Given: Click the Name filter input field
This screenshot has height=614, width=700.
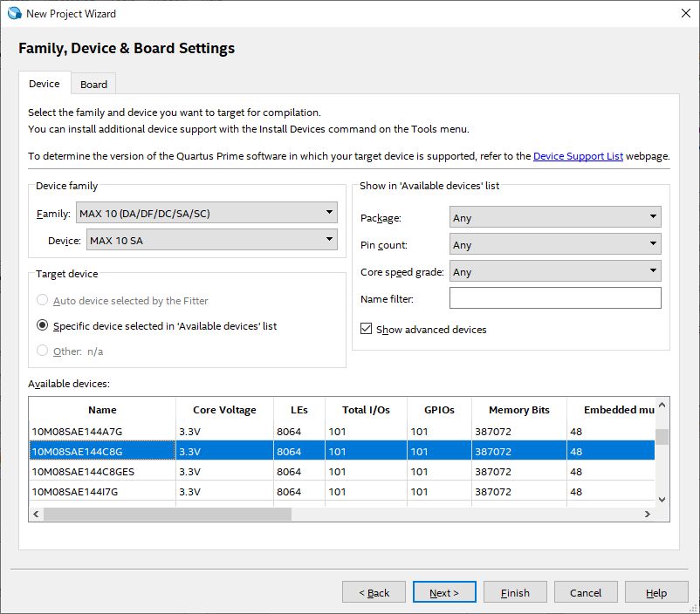Looking at the screenshot, I should pyautogui.click(x=555, y=298).
